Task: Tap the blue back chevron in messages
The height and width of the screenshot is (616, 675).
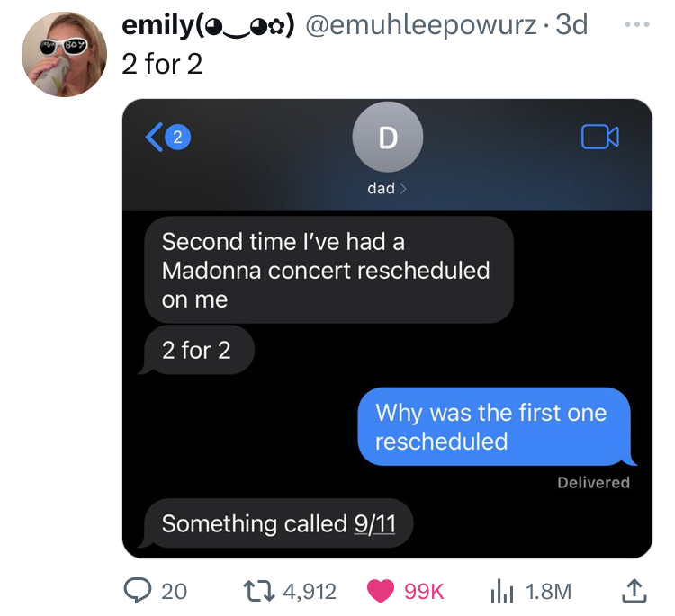Action: (154, 138)
